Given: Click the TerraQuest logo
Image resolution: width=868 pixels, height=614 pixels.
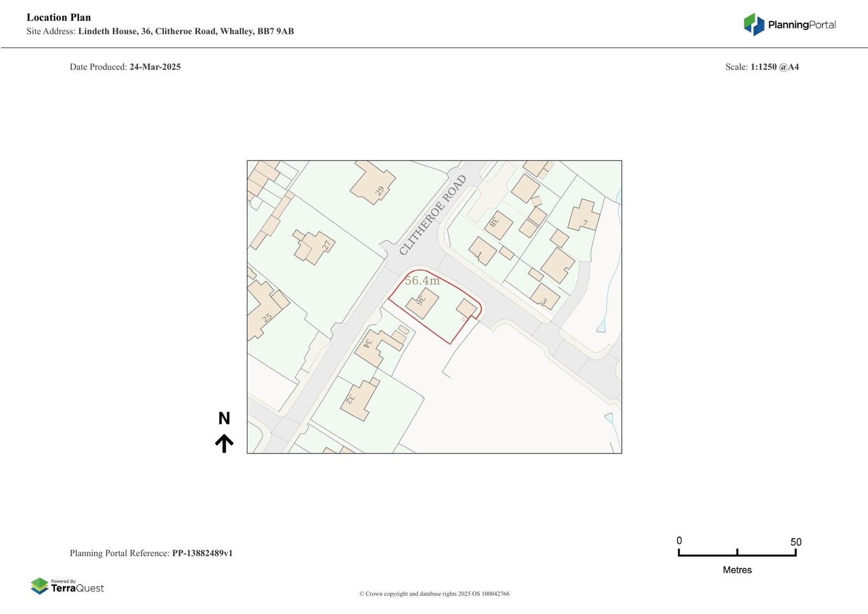Looking at the screenshot, I should 67,586.
